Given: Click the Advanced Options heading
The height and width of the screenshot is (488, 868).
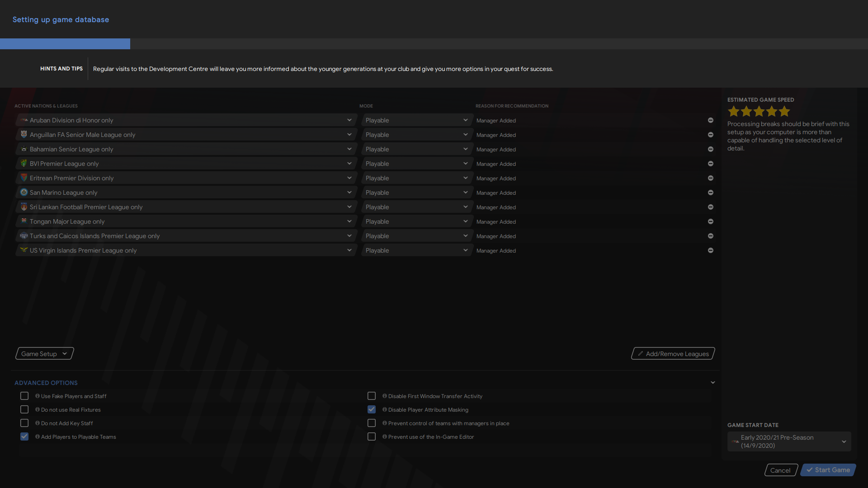Looking at the screenshot, I should tap(46, 383).
